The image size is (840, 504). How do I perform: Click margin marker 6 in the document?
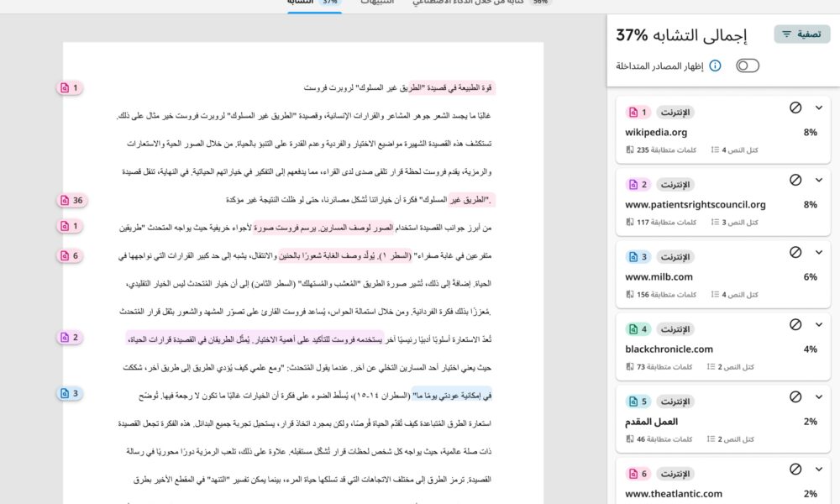tap(70, 255)
